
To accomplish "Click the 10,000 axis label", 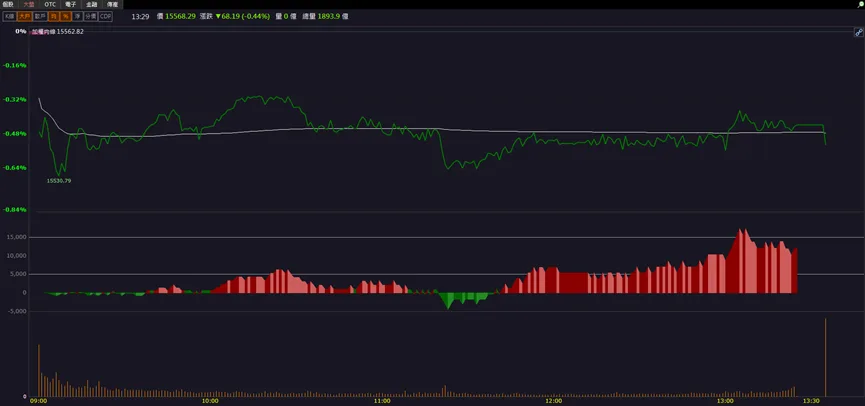I will [x=18, y=256].
